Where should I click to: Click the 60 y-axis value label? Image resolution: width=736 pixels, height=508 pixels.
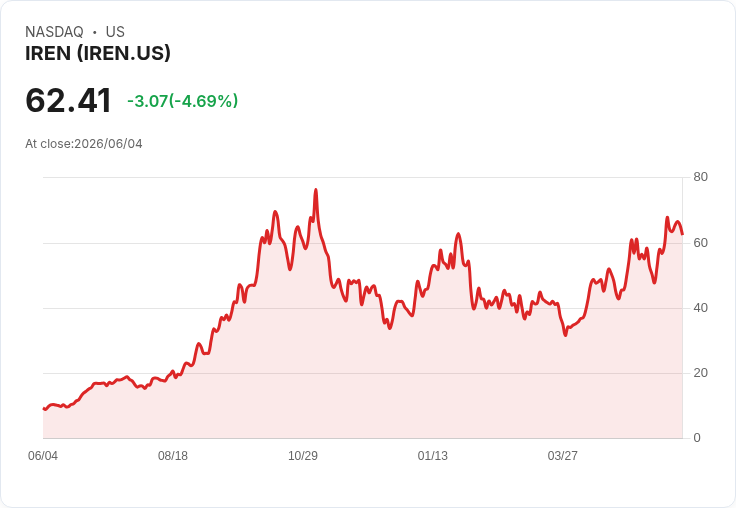tap(700, 243)
